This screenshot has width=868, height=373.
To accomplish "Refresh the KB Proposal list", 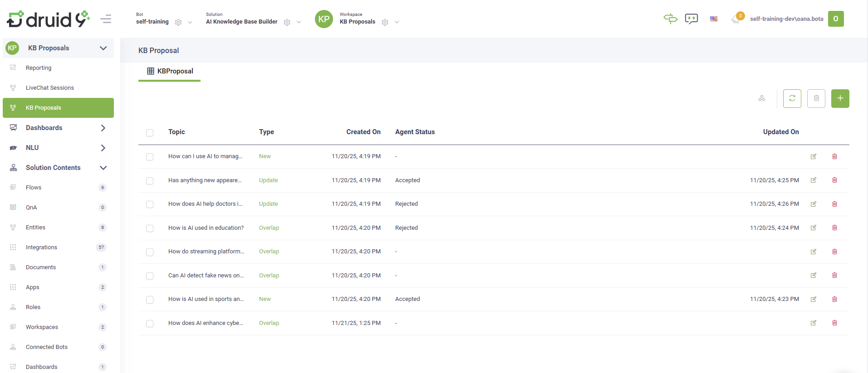I will [792, 98].
